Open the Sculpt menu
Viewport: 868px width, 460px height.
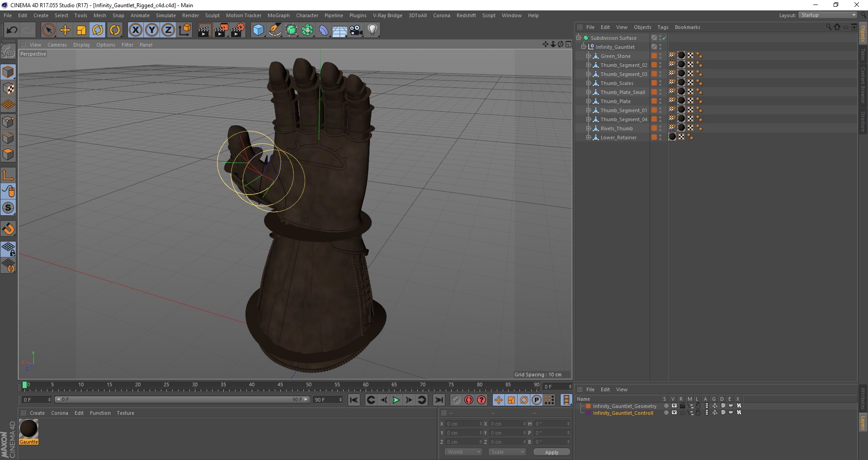tap(212, 15)
